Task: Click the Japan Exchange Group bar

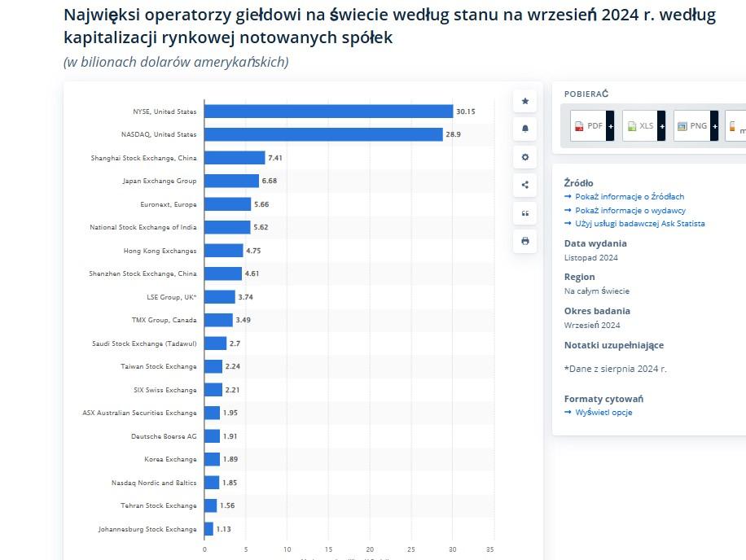Action: click(x=231, y=181)
